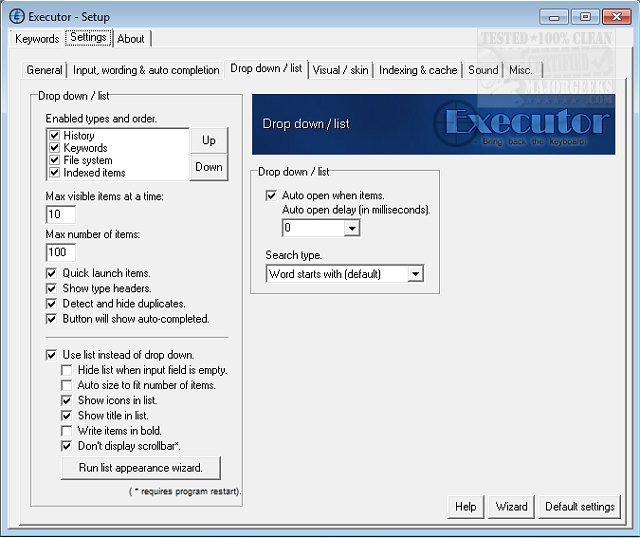The image size is (640, 538).
Task: Move selected type Down
Action: 209,167
